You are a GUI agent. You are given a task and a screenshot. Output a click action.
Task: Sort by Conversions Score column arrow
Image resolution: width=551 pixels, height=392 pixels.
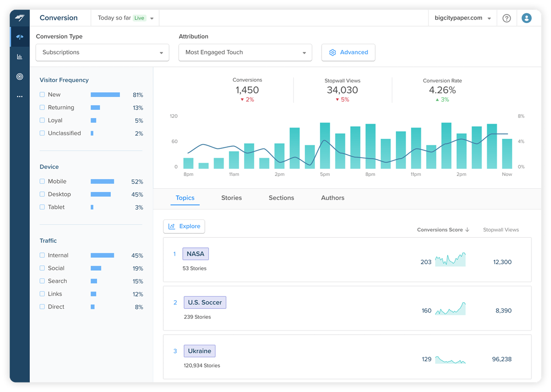pyautogui.click(x=468, y=230)
